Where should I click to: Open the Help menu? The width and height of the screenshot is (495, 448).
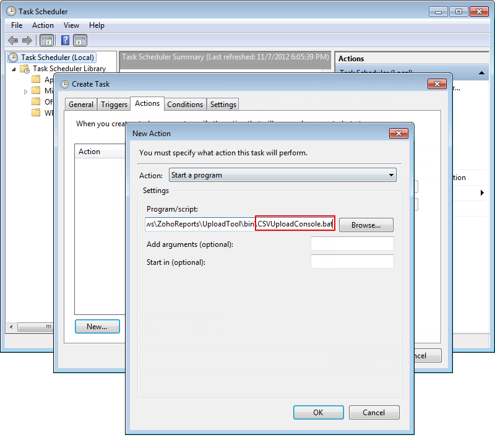point(97,25)
